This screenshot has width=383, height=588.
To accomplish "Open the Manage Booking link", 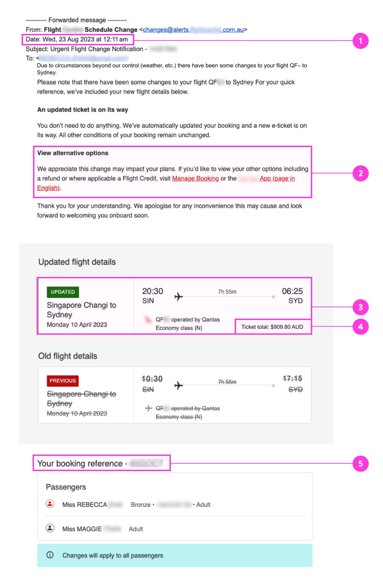I will point(195,178).
